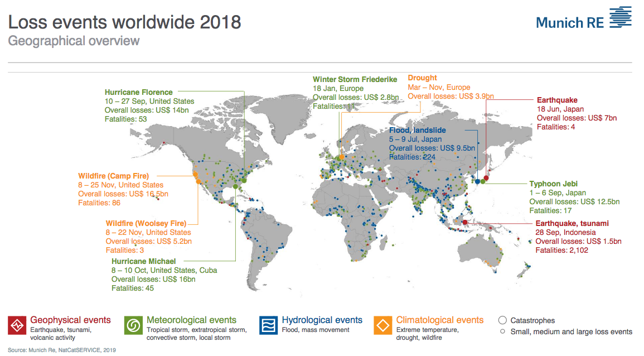Click 'Mar – Nov, Europe' date line
Viewport: 644px width, 356px height.
pyautogui.click(x=439, y=87)
